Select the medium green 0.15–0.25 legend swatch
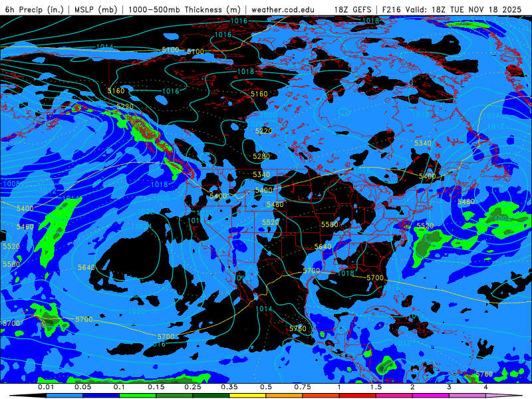The height and width of the screenshot is (399, 532). [x=174, y=396]
